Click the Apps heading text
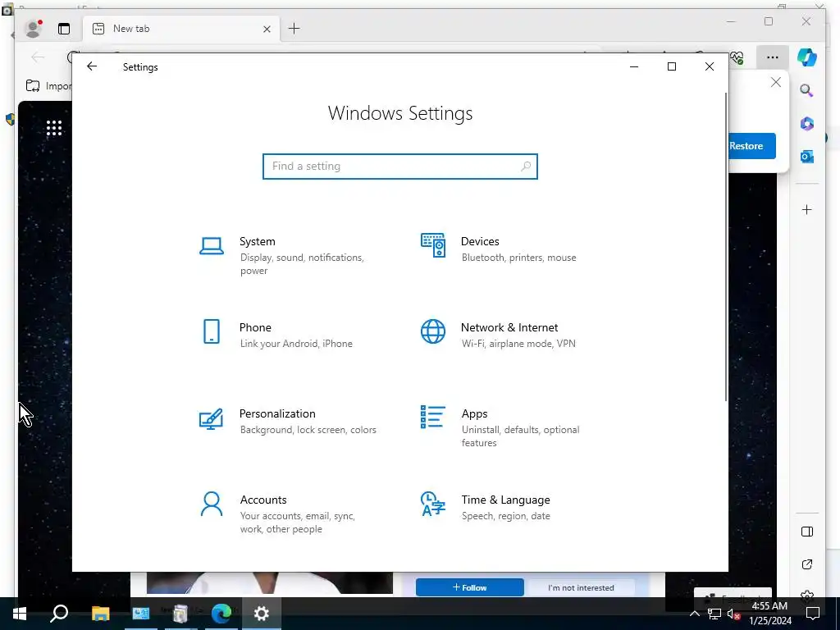 (475, 413)
